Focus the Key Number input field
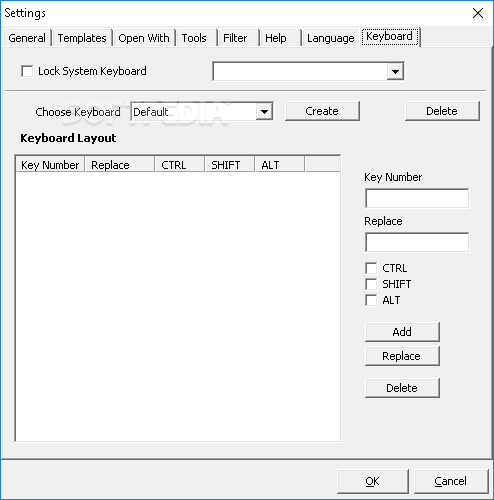Image resolution: width=494 pixels, height=500 pixels. (x=417, y=198)
